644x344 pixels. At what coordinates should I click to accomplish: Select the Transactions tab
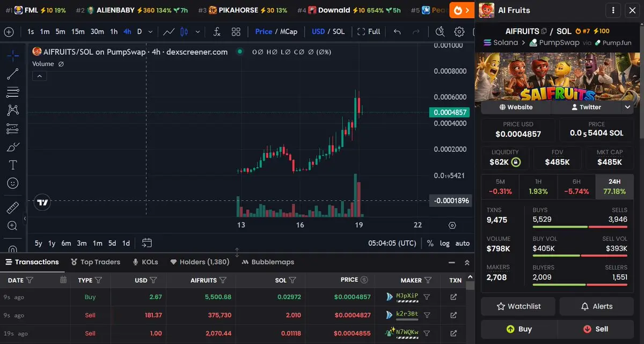coord(32,262)
